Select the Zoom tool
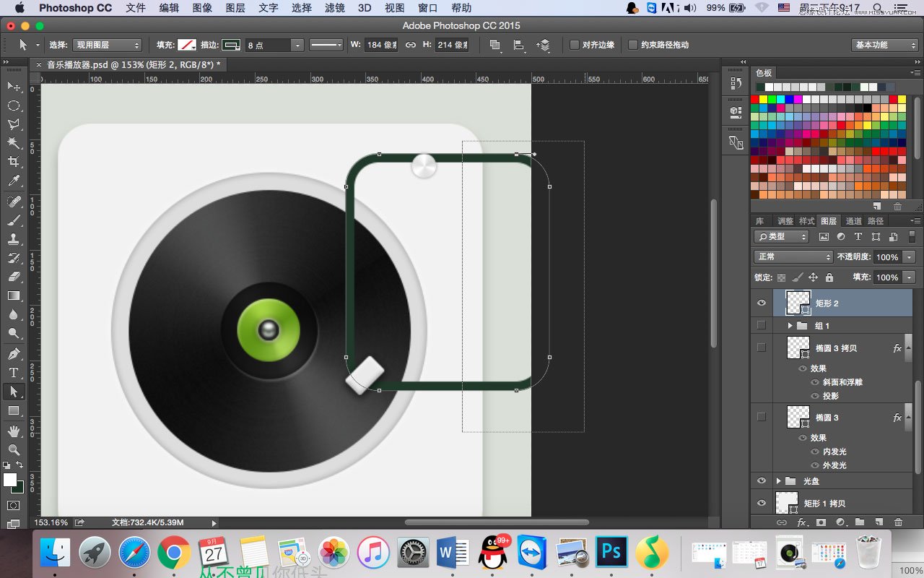 (13, 449)
